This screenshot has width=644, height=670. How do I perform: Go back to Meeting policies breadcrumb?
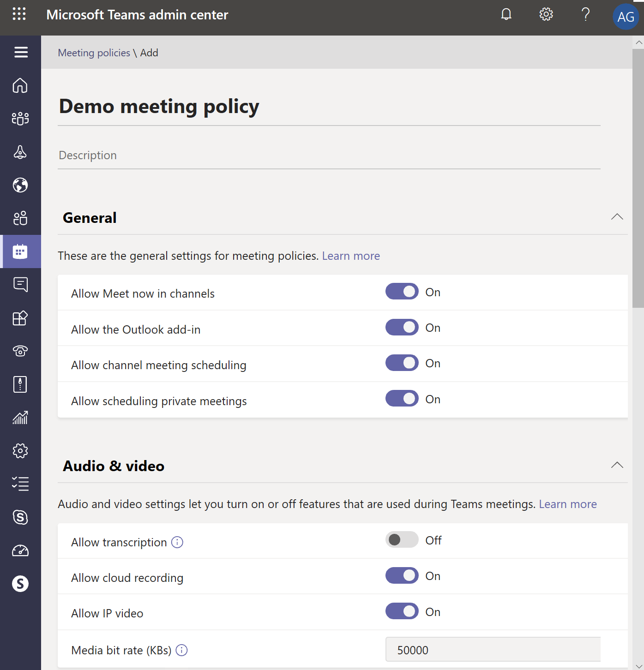coord(94,53)
